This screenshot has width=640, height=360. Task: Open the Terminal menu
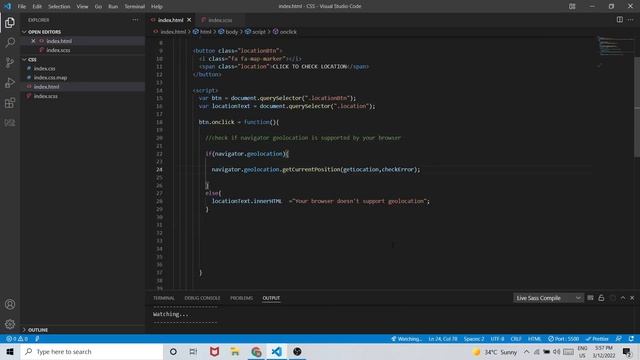click(x=135, y=7)
